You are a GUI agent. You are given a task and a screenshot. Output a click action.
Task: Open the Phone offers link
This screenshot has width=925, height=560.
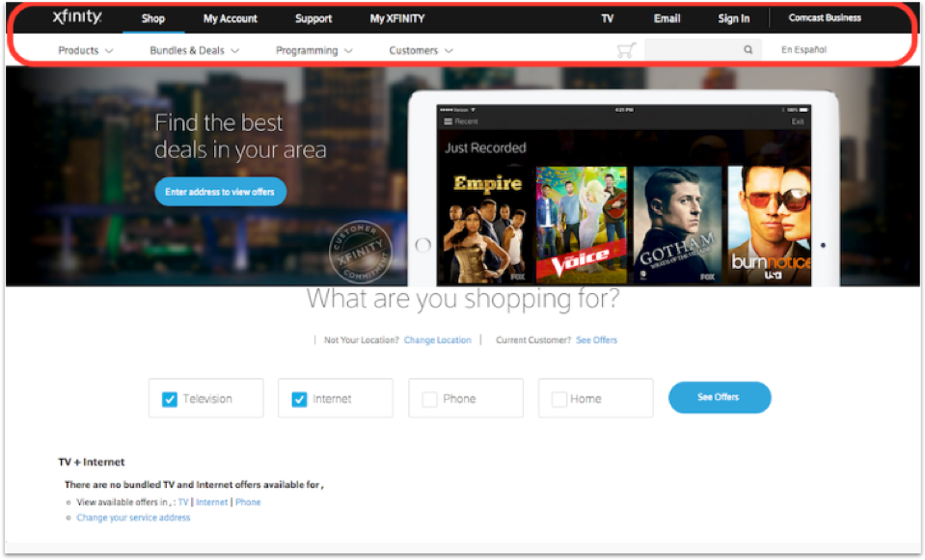248,502
